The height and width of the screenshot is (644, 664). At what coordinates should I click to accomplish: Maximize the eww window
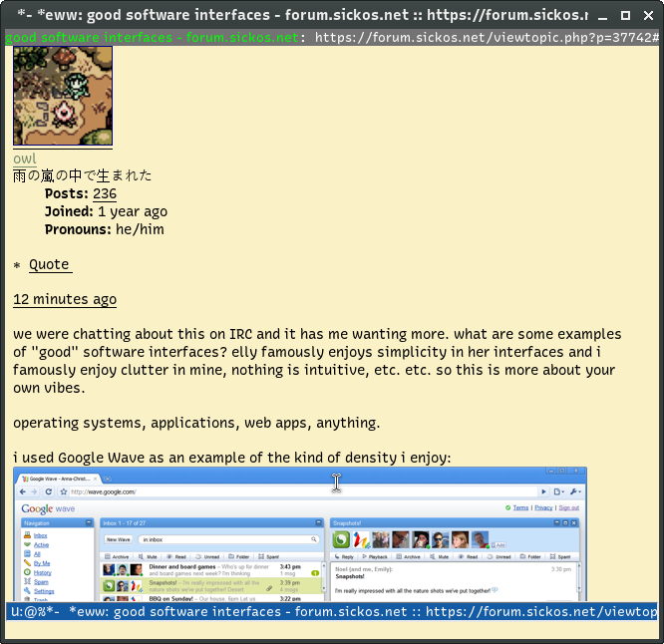pyautogui.click(x=625, y=16)
